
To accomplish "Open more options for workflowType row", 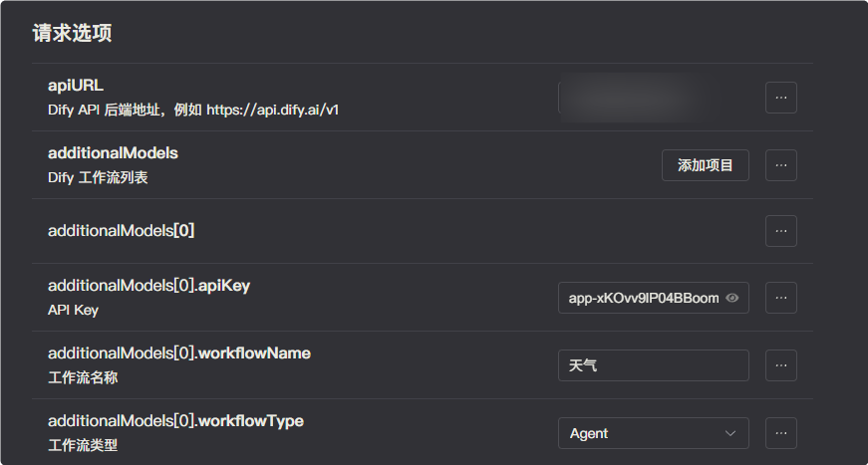I will 781,433.
